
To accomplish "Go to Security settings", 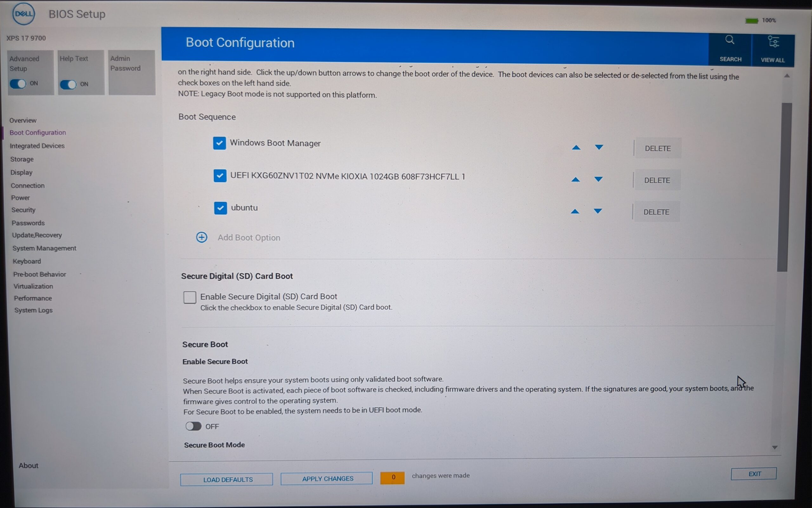I will (x=23, y=210).
